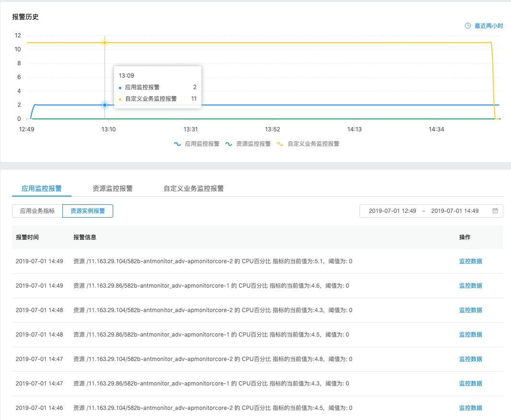Click yellow data point at 13:09 on chart
The width and height of the screenshot is (511, 420).
coord(105,43)
